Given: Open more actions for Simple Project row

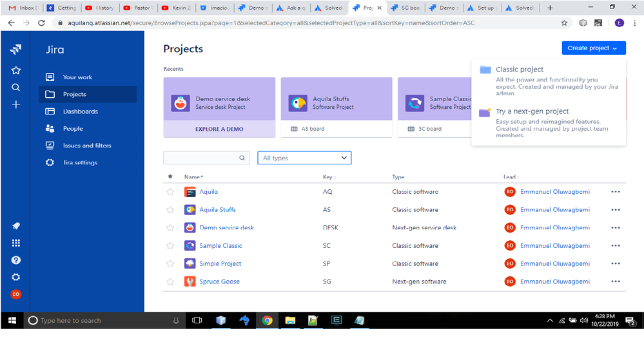Looking at the screenshot, I should tap(615, 263).
